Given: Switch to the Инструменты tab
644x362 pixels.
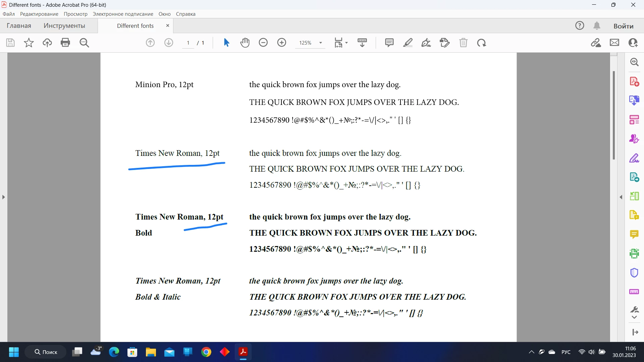Looking at the screenshot, I should (x=64, y=26).
